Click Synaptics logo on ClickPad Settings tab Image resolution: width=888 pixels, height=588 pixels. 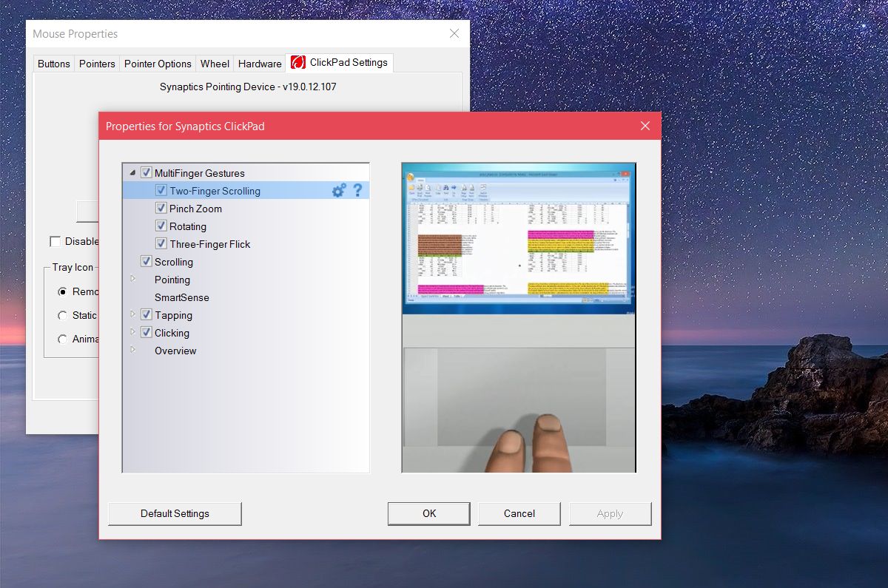point(298,63)
